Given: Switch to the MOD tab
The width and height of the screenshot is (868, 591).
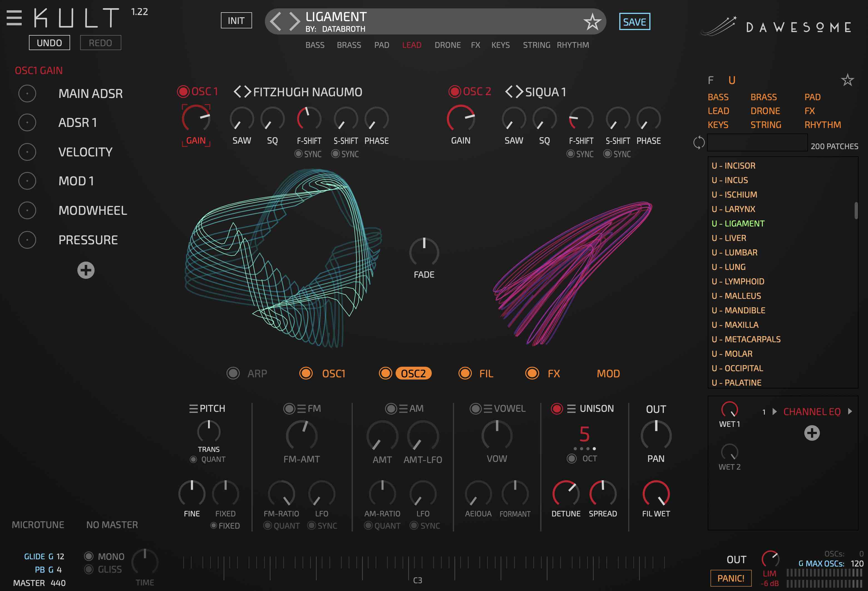Looking at the screenshot, I should click(608, 374).
